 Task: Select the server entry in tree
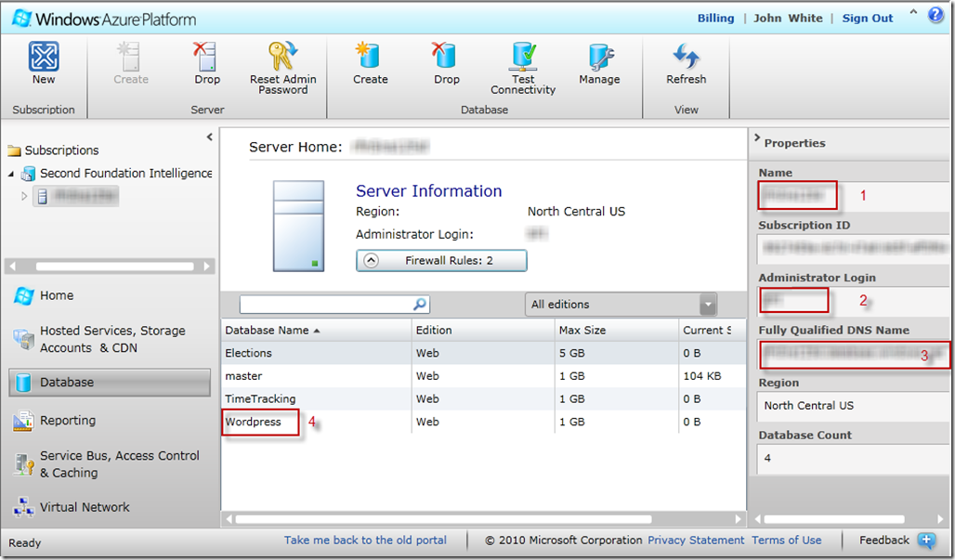click(x=76, y=196)
